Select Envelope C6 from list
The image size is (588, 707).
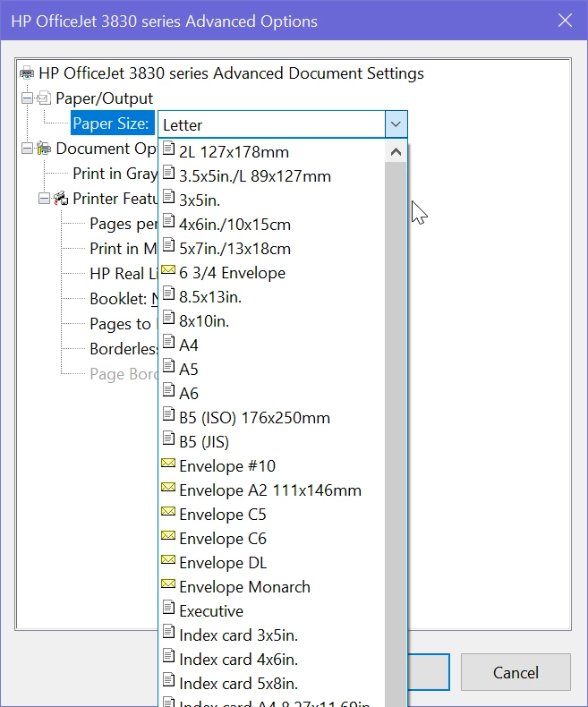[272, 538]
